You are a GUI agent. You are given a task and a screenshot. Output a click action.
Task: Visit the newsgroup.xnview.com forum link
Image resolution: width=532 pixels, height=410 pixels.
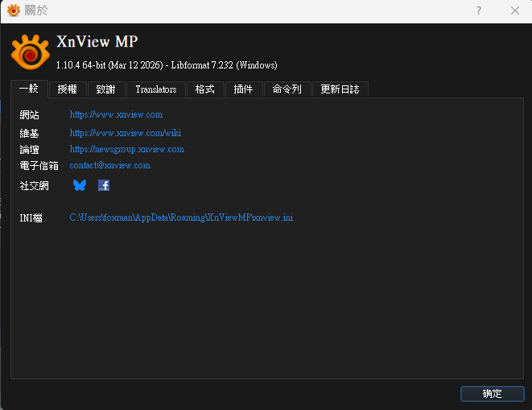(127, 149)
